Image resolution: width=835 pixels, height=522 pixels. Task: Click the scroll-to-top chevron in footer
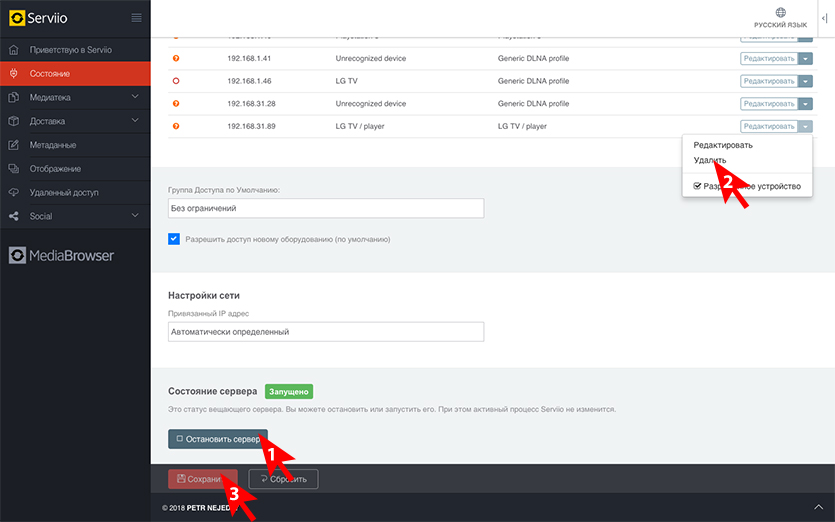817,508
